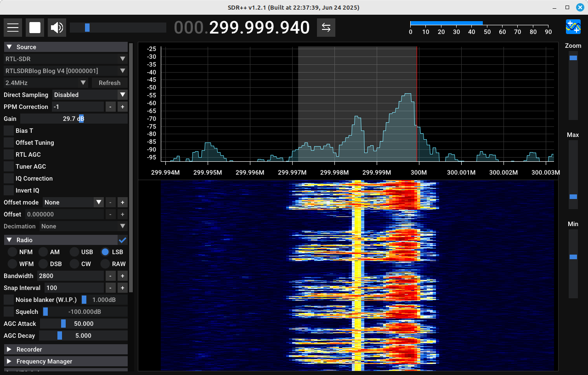Select the CW demodulation mode
This screenshot has width=588, height=375.
point(74,264)
